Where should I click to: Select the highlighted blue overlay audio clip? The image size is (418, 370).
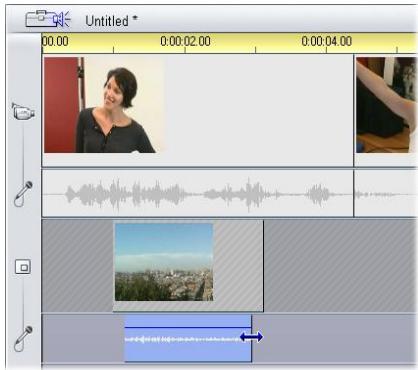pyautogui.click(x=188, y=338)
